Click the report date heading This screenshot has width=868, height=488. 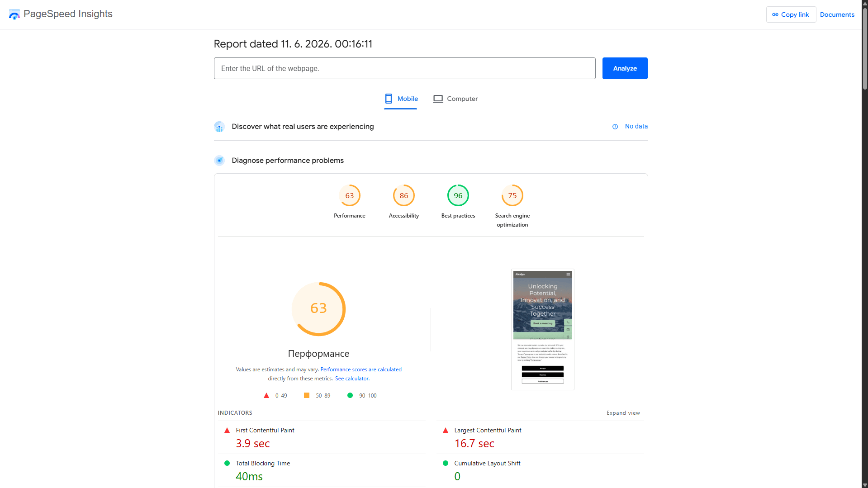[293, 44]
